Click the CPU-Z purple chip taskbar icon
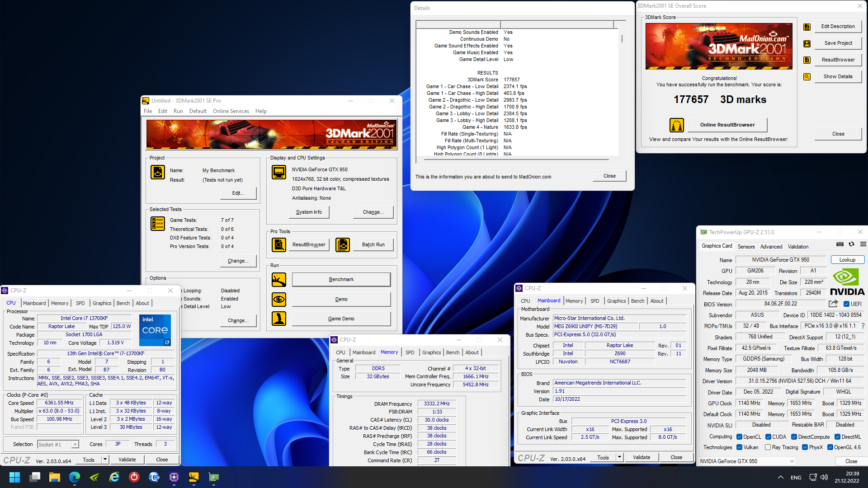This screenshot has width=868, height=488. click(x=174, y=477)
